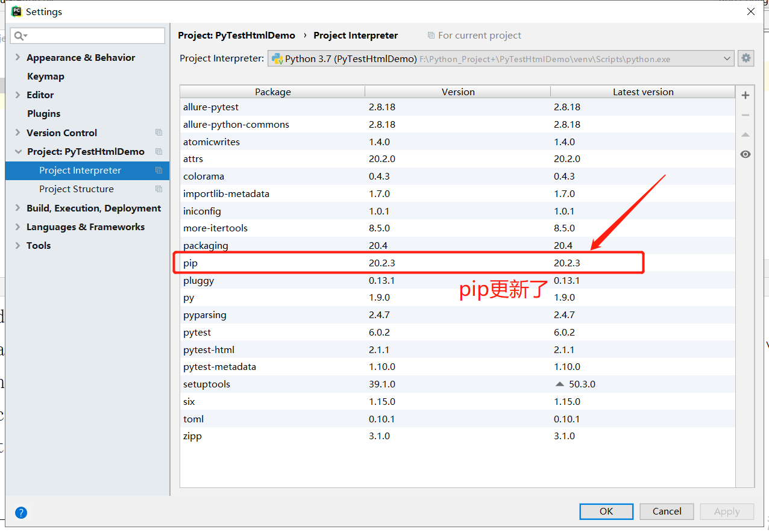Select the toml package row
The height and width of the screenshot is (532, 769).
click(x=457, y=419)
